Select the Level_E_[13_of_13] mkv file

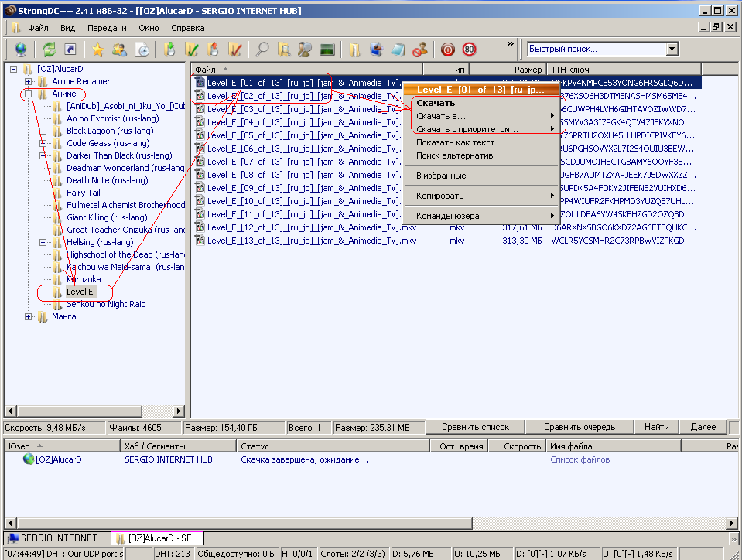[271, 240]
